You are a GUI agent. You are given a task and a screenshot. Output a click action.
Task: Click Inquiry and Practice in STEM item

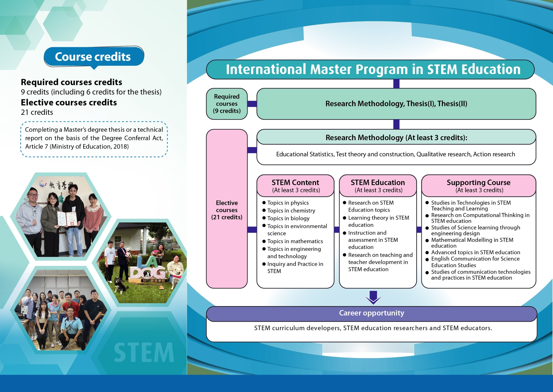pyautogui.click(x=295, y=267)
